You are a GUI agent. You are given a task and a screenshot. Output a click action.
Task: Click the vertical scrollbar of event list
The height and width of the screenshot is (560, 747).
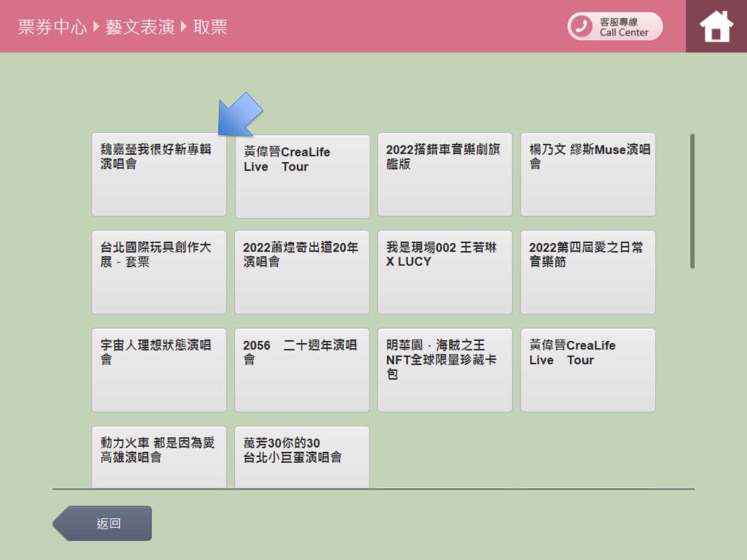[x=692, y=201]
